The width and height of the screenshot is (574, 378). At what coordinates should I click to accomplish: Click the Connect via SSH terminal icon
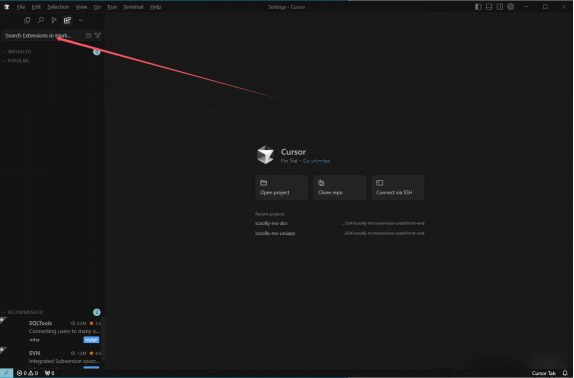click(x=380, y=183)
